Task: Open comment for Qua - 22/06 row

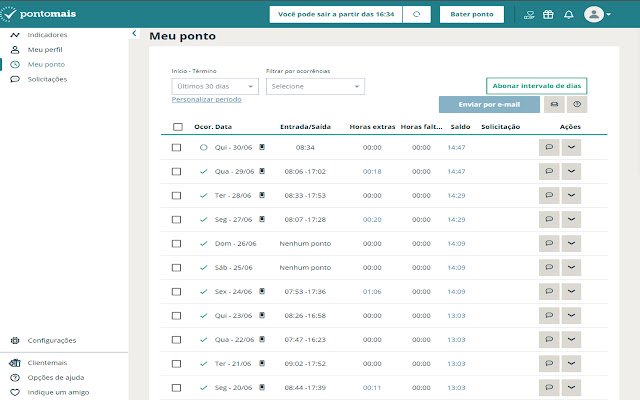Action: tap(549, 340)
